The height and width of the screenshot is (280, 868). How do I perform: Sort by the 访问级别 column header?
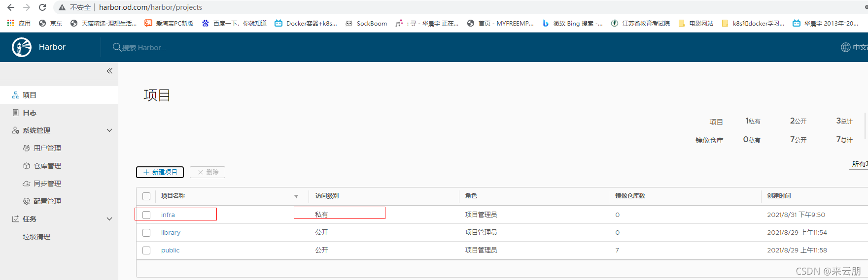(x=327, y=196)
